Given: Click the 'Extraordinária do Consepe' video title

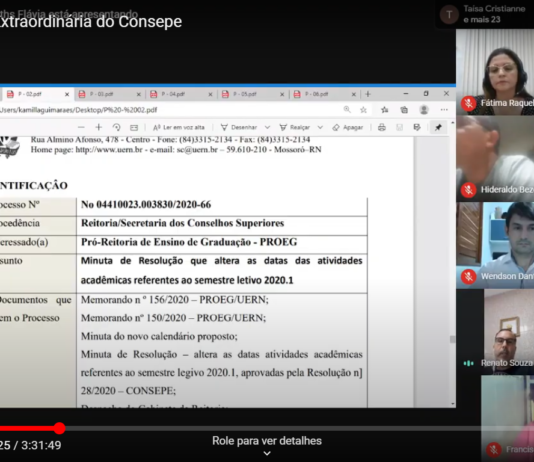Looking at the screenshot, I should [91, 22].
